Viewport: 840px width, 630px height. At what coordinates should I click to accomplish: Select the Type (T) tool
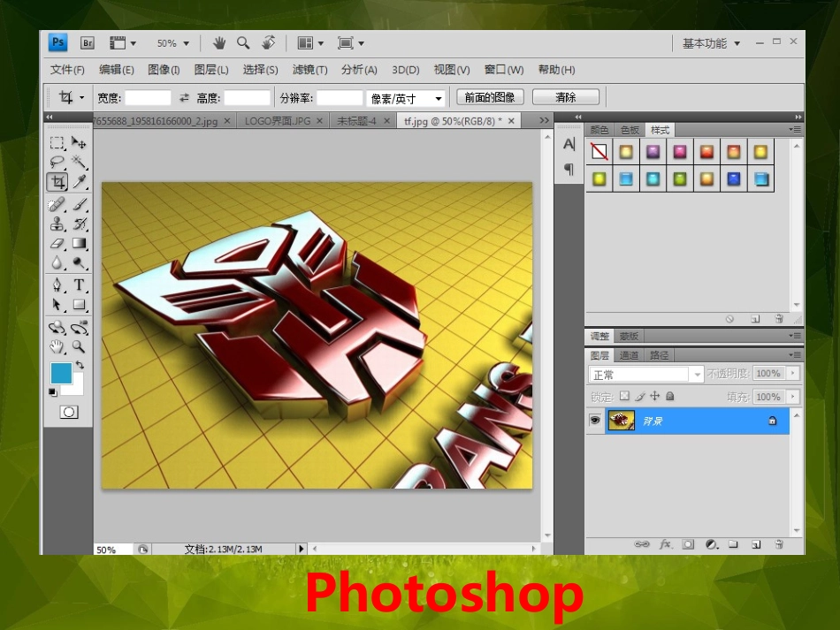80,285
